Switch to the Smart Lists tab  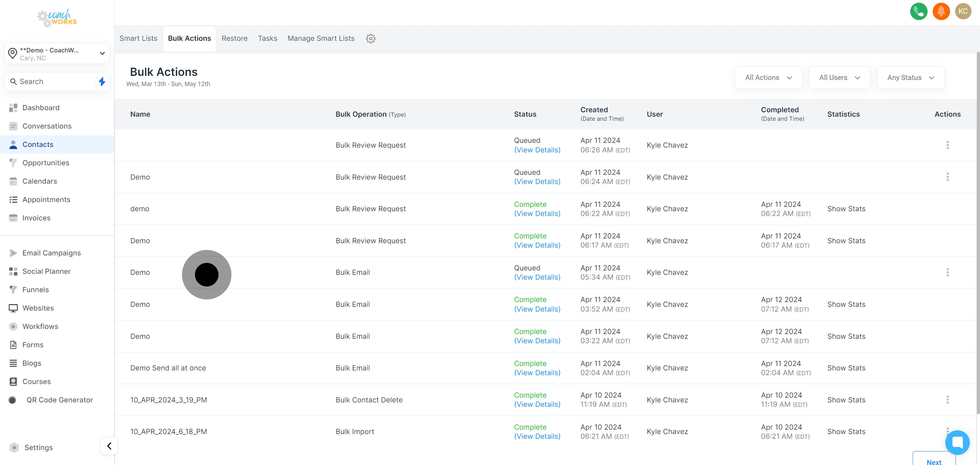click(138, 38)
